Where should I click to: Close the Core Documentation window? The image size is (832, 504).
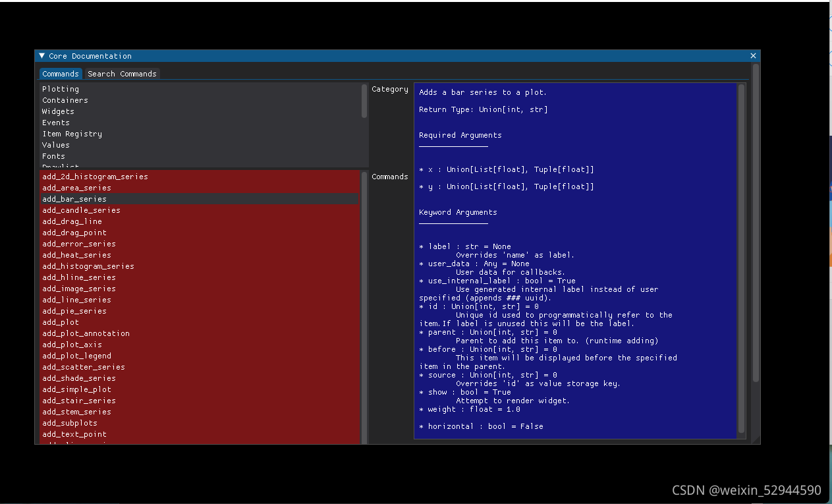tap(752, 56)
